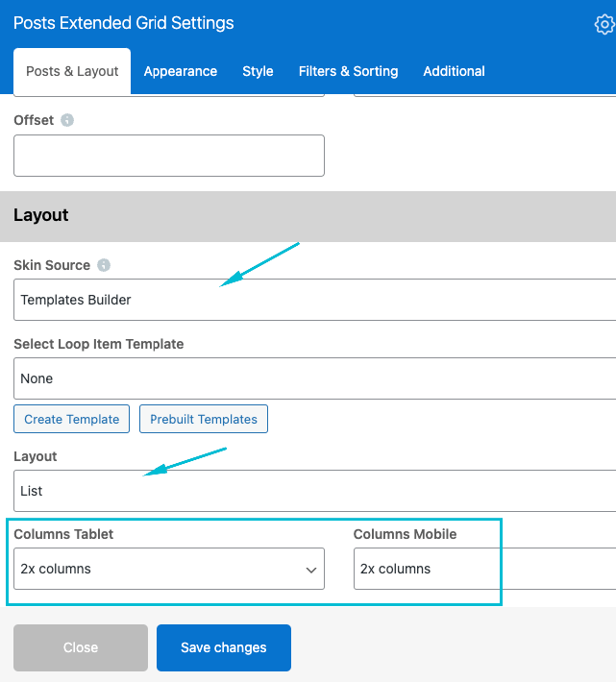Expand the Columns Mobile dropdown
Viewport: 616px width, 682px height.
483,569
